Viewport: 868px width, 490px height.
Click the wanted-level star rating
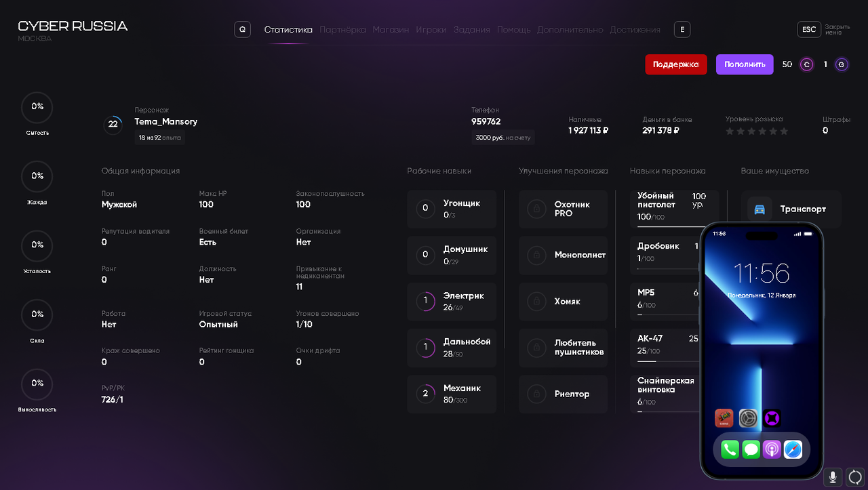pyautogui.click(x=757, y=131)
